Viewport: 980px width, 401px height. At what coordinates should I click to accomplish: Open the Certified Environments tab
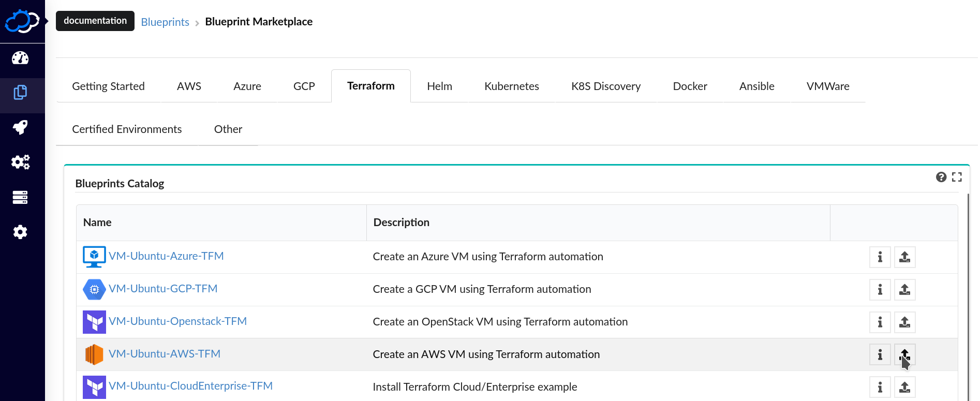127,129
